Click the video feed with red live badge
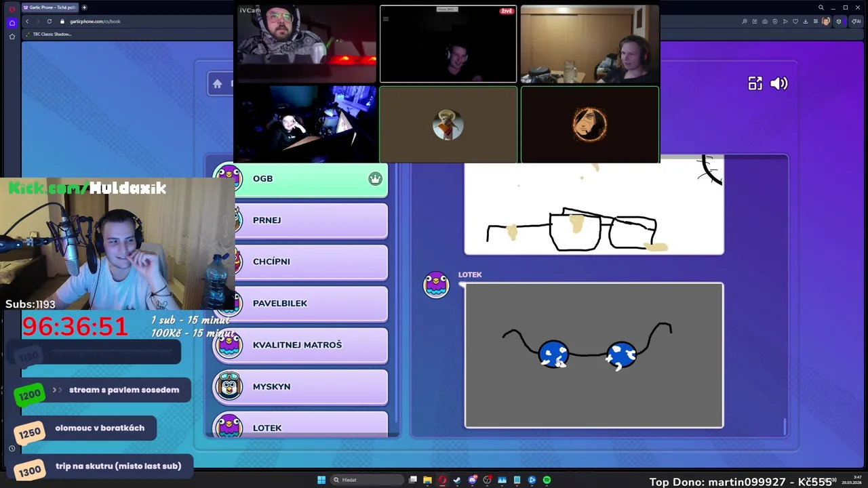 [448, 44]
